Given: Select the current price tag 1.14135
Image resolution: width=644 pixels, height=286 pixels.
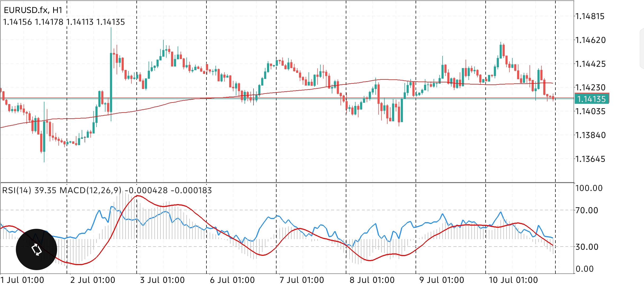Looking at the screenshot, I should coord(592,99).
